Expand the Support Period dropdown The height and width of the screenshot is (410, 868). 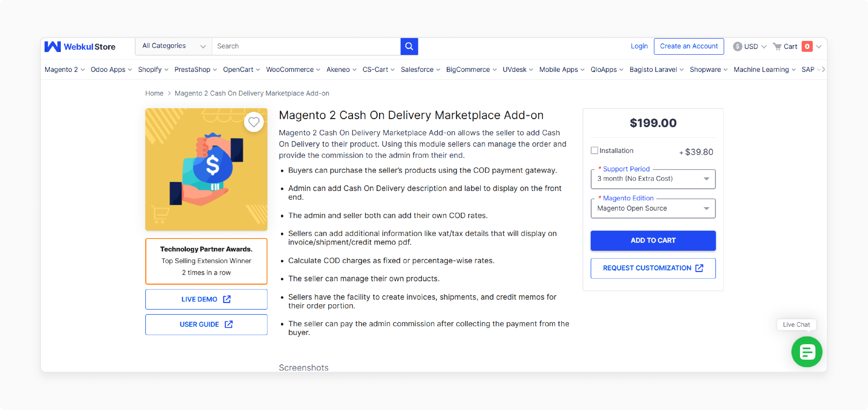coord(653,178)
